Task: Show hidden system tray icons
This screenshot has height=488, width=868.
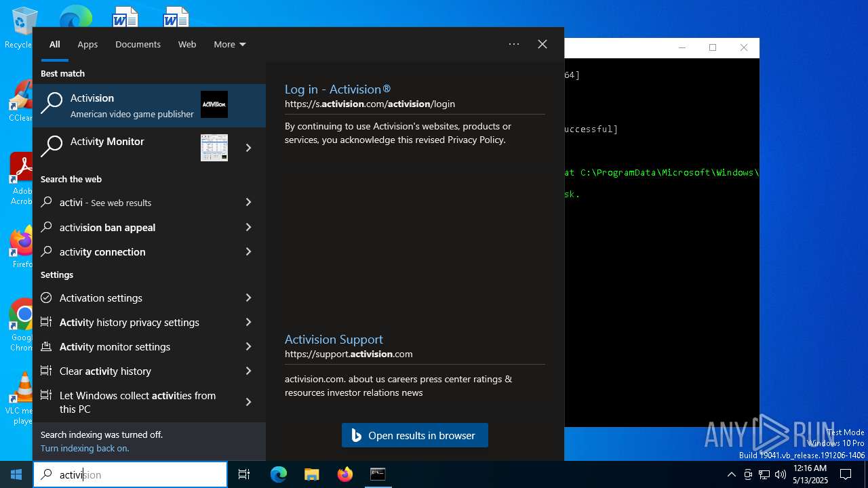Action: [x=731, y=474]
